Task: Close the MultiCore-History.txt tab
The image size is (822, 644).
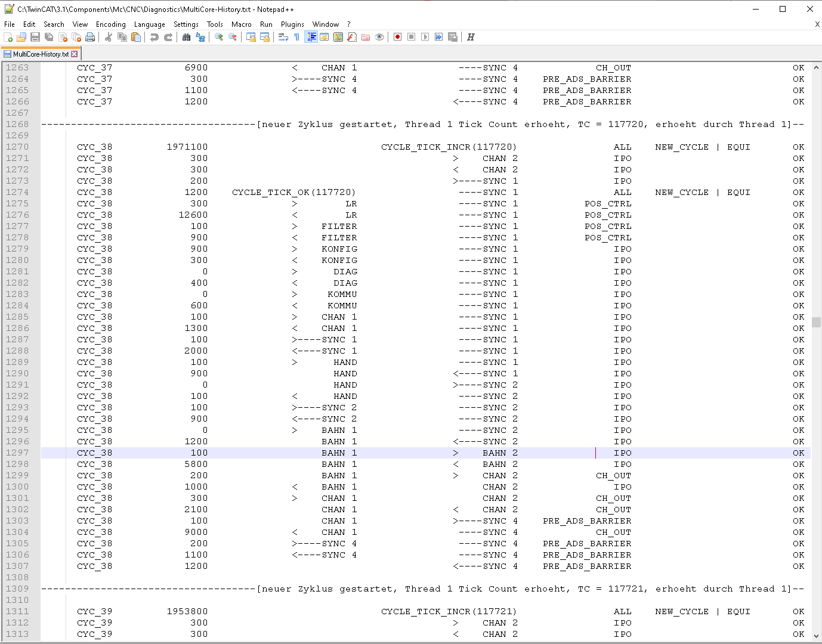Action: (75, 54)
